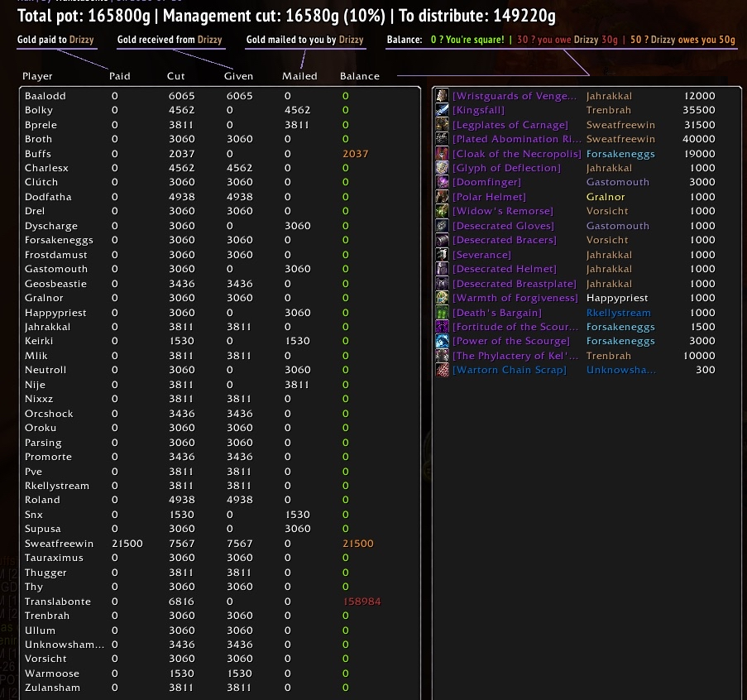This screenshot has width=747, height=700.
Task: Click the 'To distribute: 149220g' header text
Action: [x=476, y=16]
